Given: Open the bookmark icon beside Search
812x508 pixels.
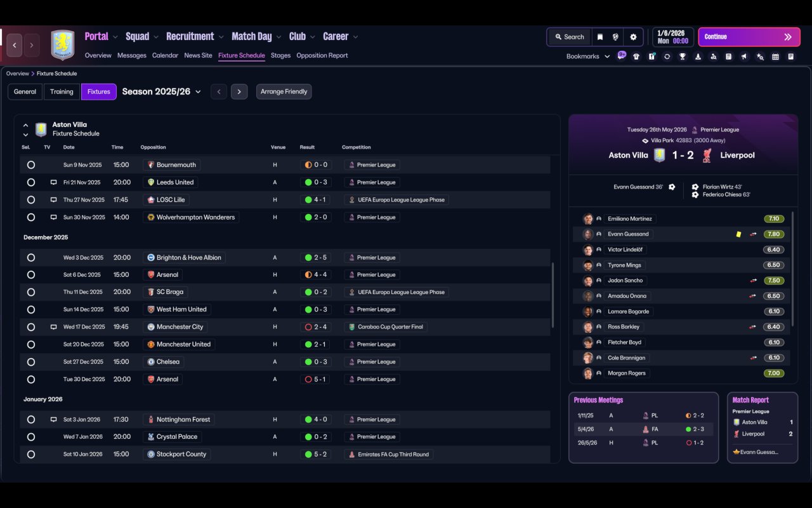Looking at the screenshot, I should click(599, 37).
